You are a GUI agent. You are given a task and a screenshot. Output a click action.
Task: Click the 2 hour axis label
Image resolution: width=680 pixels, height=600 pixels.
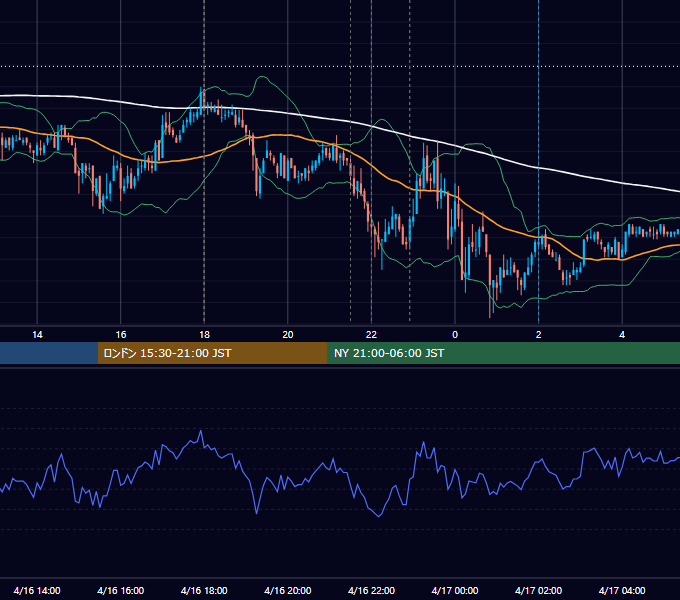tap(539, 335)
